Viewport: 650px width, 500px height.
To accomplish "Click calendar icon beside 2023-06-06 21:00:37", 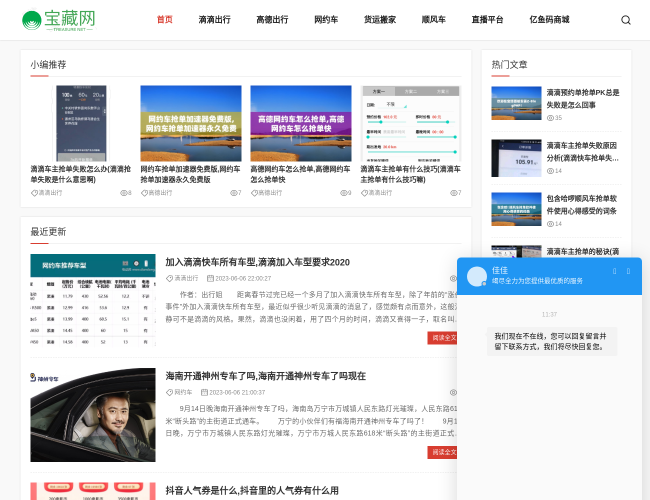I will [204, 392].
